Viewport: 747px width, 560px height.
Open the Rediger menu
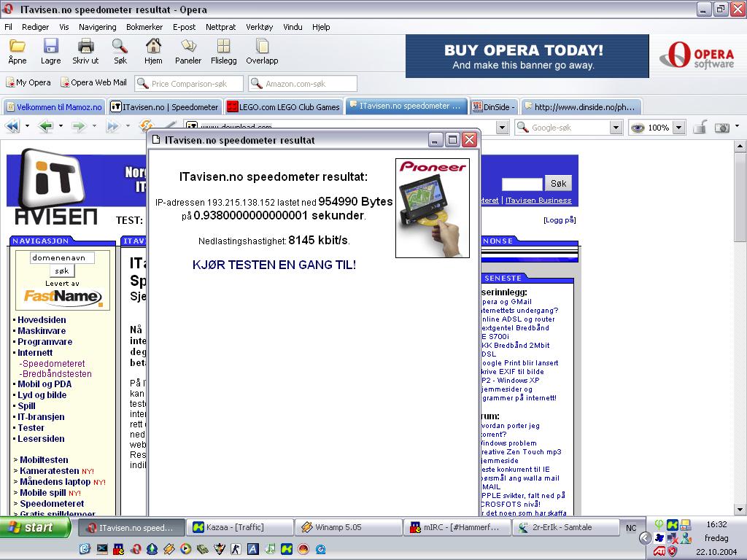35,27
